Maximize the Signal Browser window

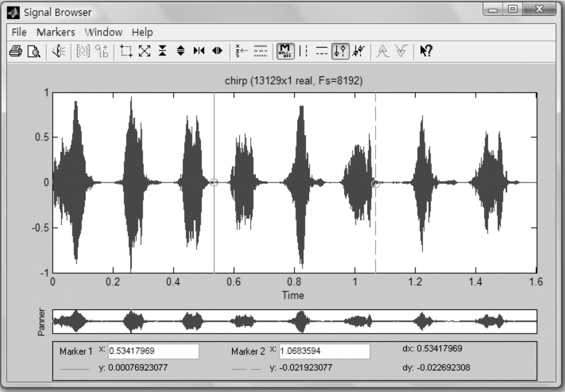pos(512,10)
